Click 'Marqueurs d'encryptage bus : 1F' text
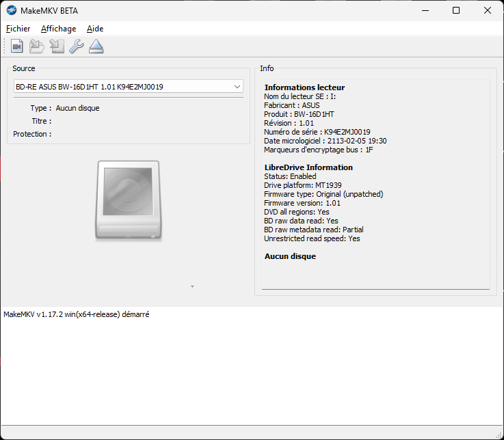The width and height of the screenshot is (504, 440). [319, 150]
